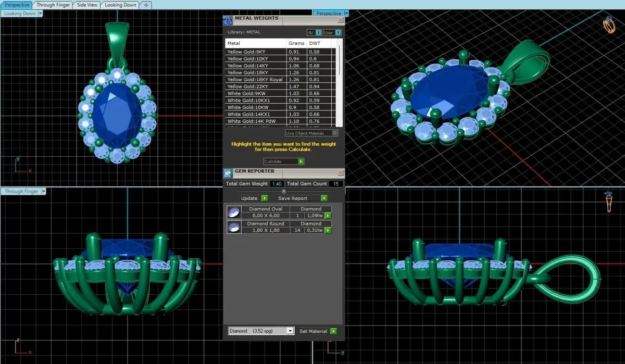Open Looking Down viewport title dropdown
Viewport: 625px width, 364px height.
click(41, 14)
